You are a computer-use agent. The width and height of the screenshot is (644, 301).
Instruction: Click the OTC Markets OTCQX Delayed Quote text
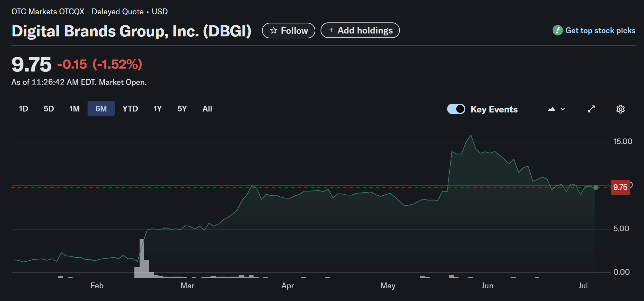(x=77, y=12)
